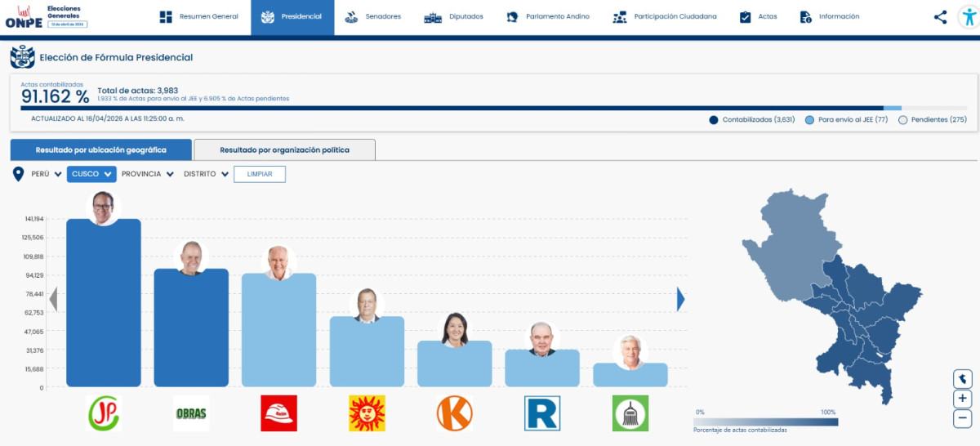Click the Información document icon
Screen dimensions: 980x446
[x=805, y=16]
